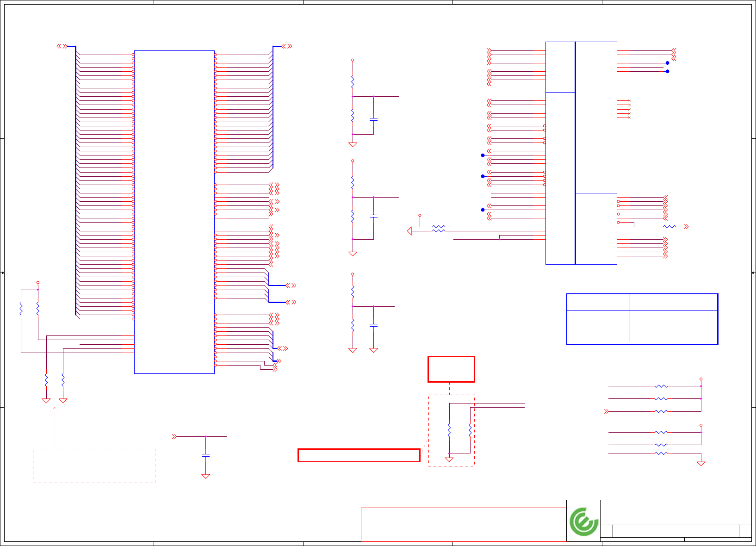Viewport: 756px width, 546px height.
Task: Select the blue-outlined two-column table box
Action: (x=642, y=319)
